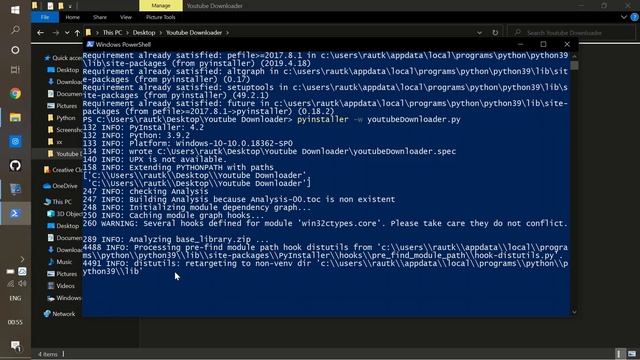
Task: Switch to large thumbnails view icon
Action: [x=632, y=354]
